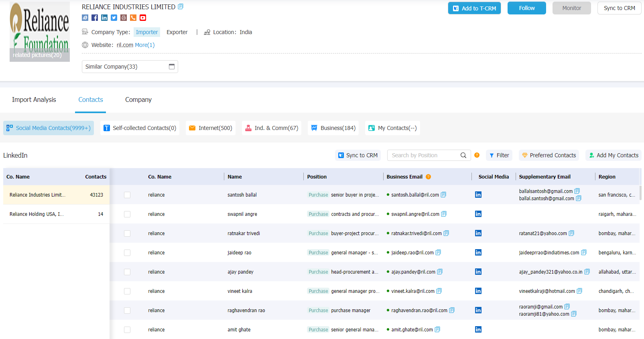Open My Contacts(--) tab
The height and width of the screenshot is (339, 644).
pyautogui.click(x=393, y=128)
